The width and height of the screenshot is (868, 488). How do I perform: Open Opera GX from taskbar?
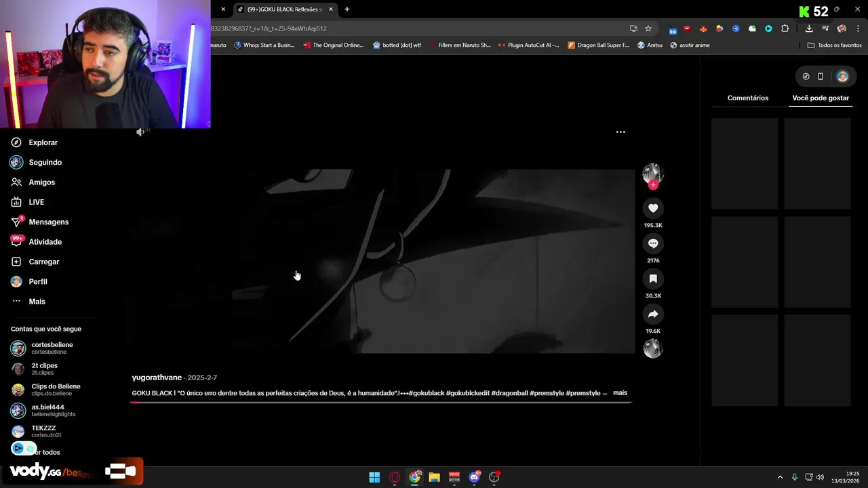395,477
